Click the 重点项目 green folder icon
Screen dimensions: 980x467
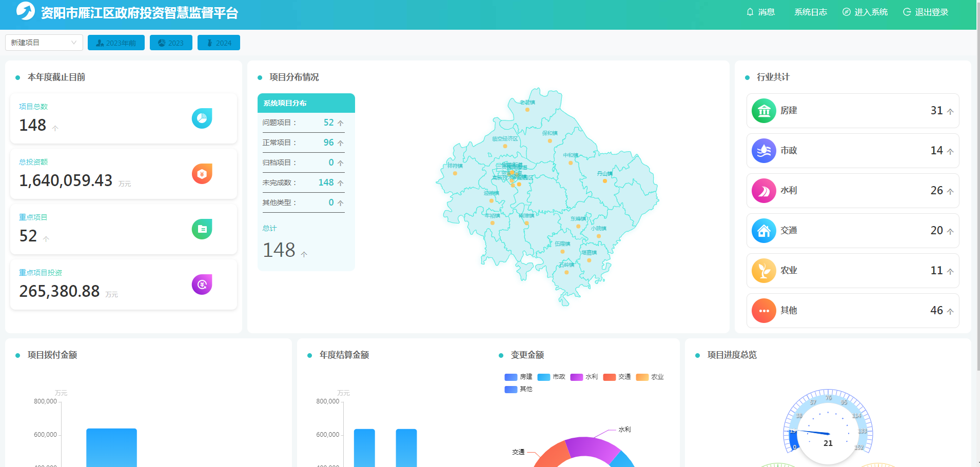[x=202, y=229]
